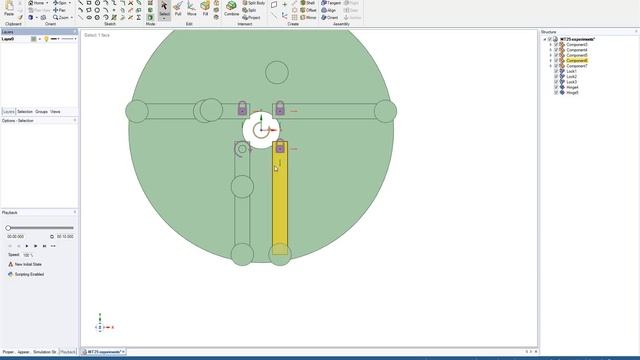Click Sculpting Enabled button
This screenshot has width=640, height=360.
(x=26, y=274)
